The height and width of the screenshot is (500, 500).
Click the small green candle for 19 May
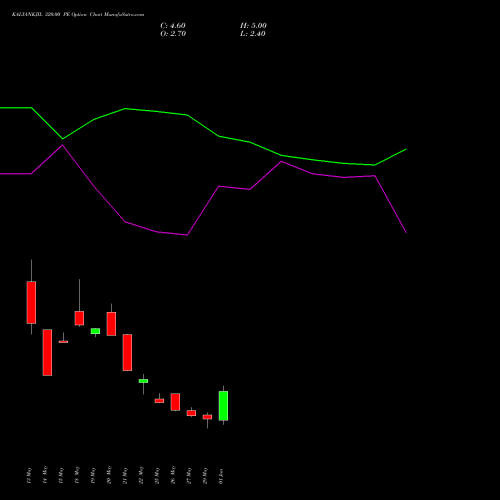[x=95, y=331]
